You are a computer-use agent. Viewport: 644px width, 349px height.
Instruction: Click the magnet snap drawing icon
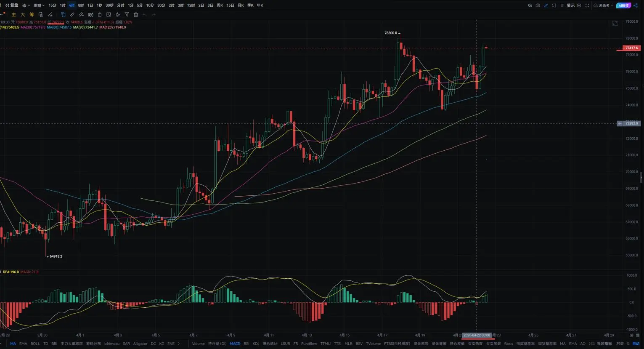pos(117,15)
